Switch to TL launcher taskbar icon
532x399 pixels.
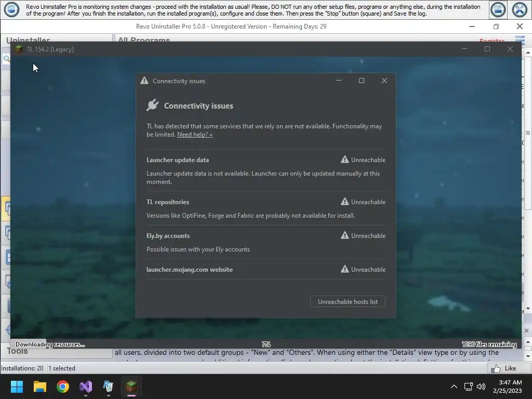(x=131, y=387)
